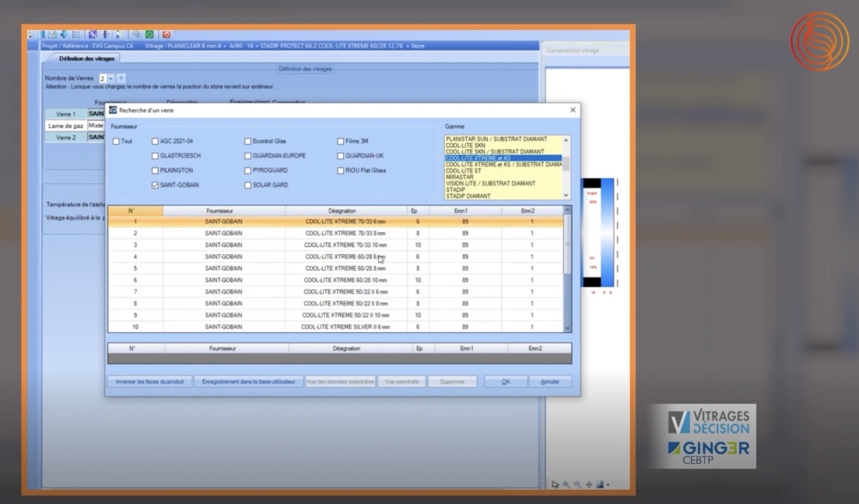Viewport: 859px width, 504px height.
Task: Open the image mode dropdown arrow below preview
Action: point(608,484)
